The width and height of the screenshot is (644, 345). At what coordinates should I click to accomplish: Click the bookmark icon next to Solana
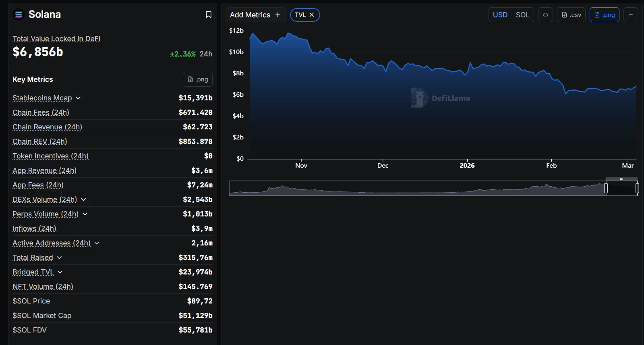208,15
